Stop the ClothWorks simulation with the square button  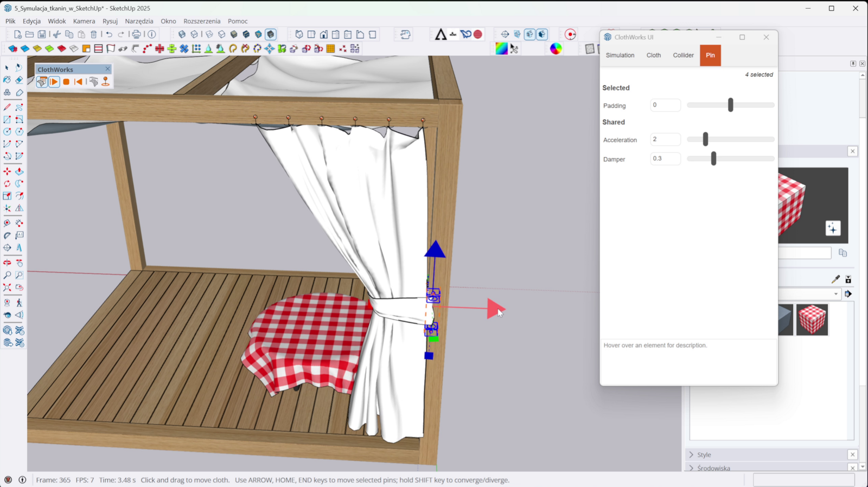click(66, 82)
